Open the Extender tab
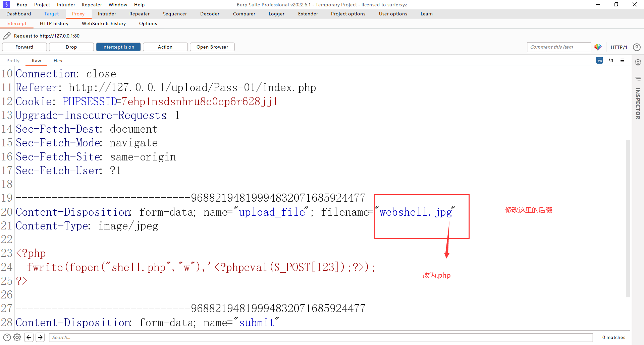This screenshot has height=345, width=644. pyautogui.click(x=308, y=14)
